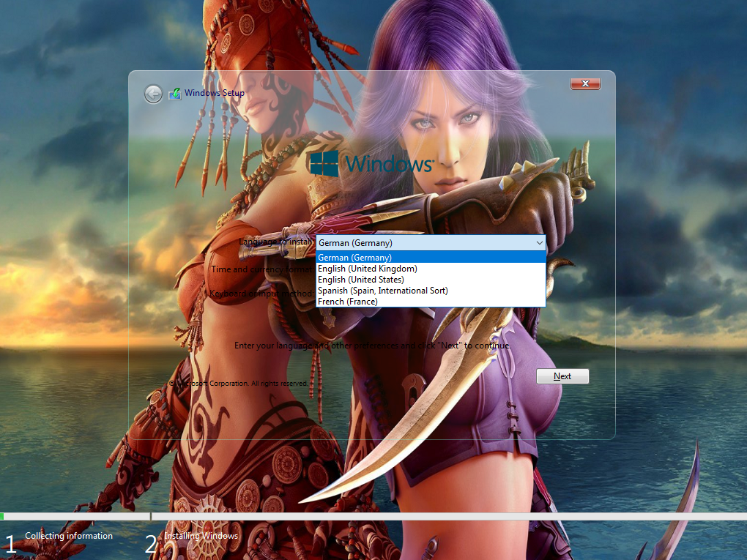747x560 pixels.
Task: Click the 'Windows Setup' title text
Action: coord(215,93)
